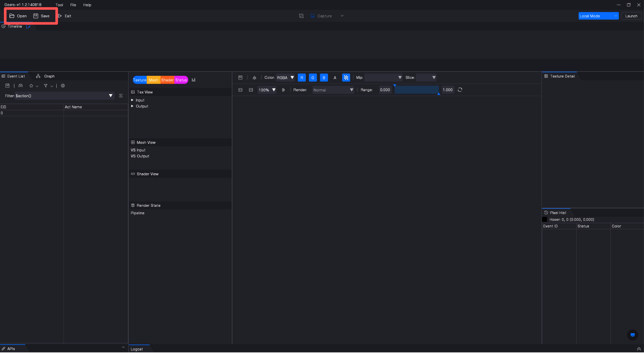The width and height of the screenshot is (644, 353).
Task: Click VS Output under Mesh View
Action: (x=140, y=156)
